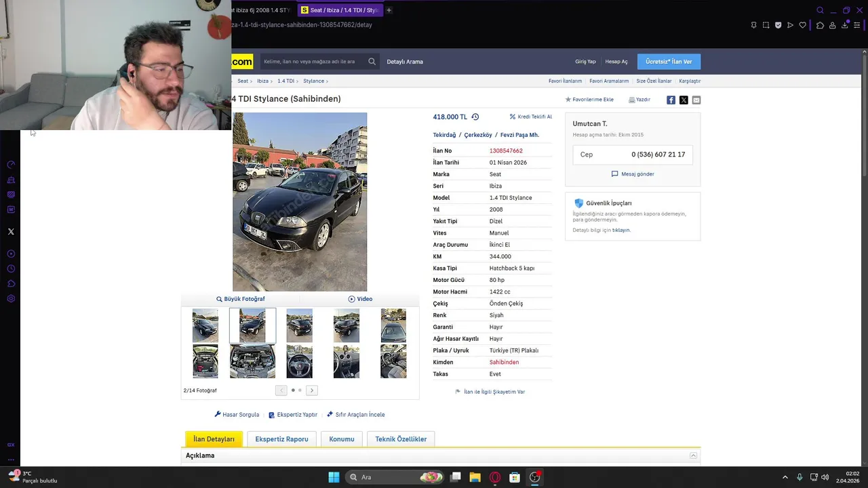
Task: Switch to Ekspertiz Raporu tab
Action: [x=281, y=439]
